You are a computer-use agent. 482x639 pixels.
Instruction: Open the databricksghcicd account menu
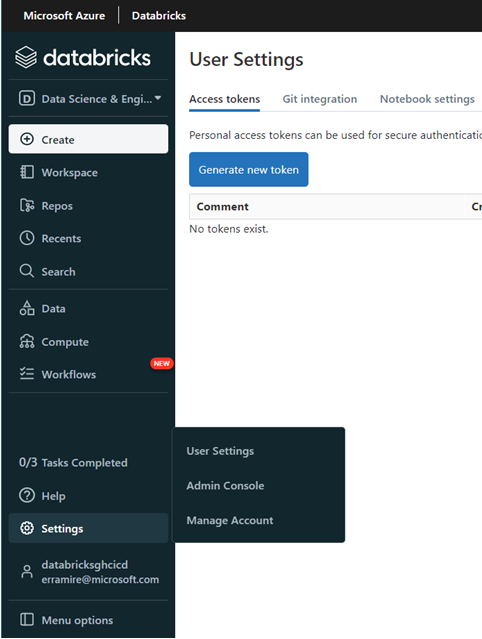tap(88, 572)
